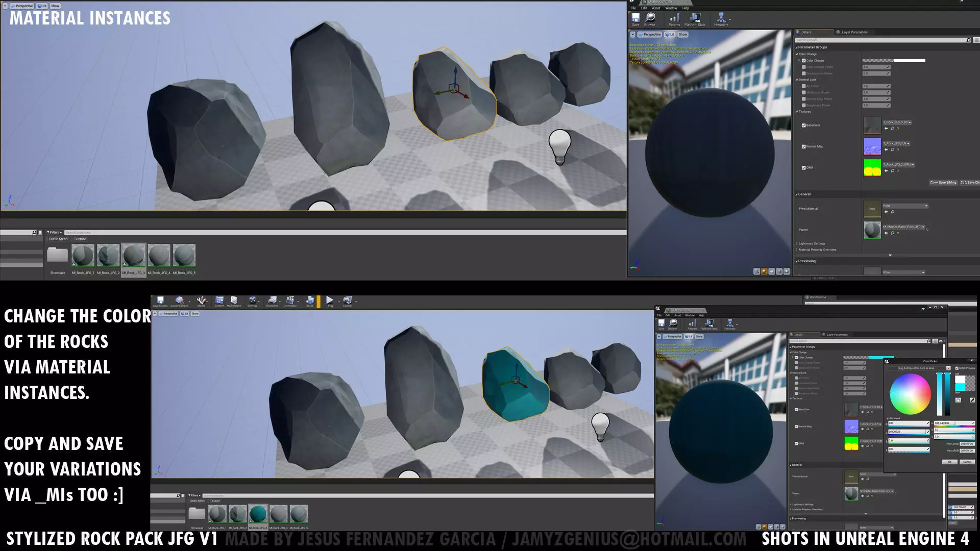
Task: Click OK in the Color Picker dialog
Action: coord(949,462)
